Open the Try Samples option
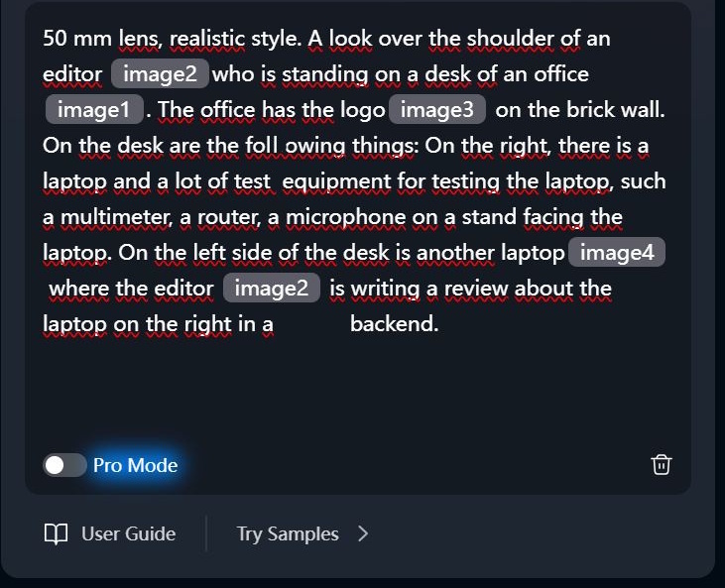The height and width of the screenshot is (588, 725). tap(288, 533)
